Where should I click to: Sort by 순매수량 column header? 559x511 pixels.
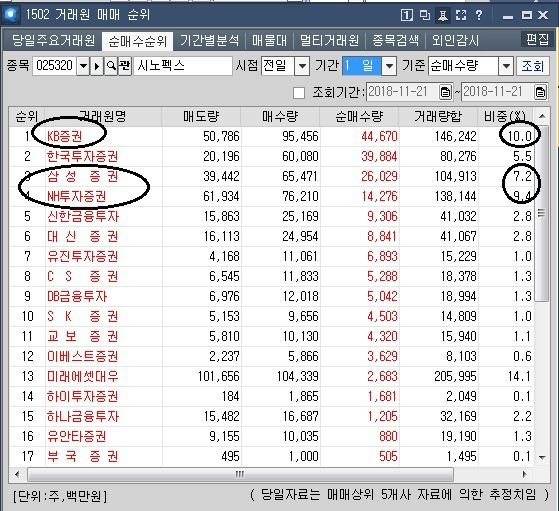point(359,116)
